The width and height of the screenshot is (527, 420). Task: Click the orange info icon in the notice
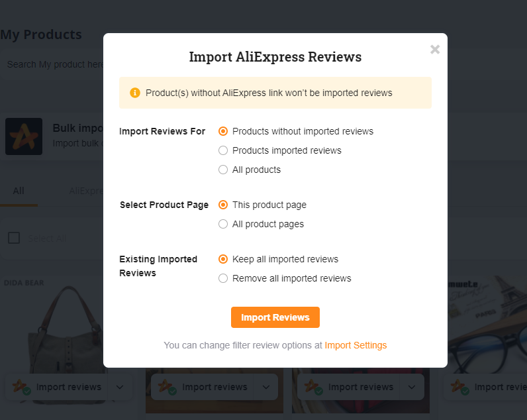coord(135,93)
